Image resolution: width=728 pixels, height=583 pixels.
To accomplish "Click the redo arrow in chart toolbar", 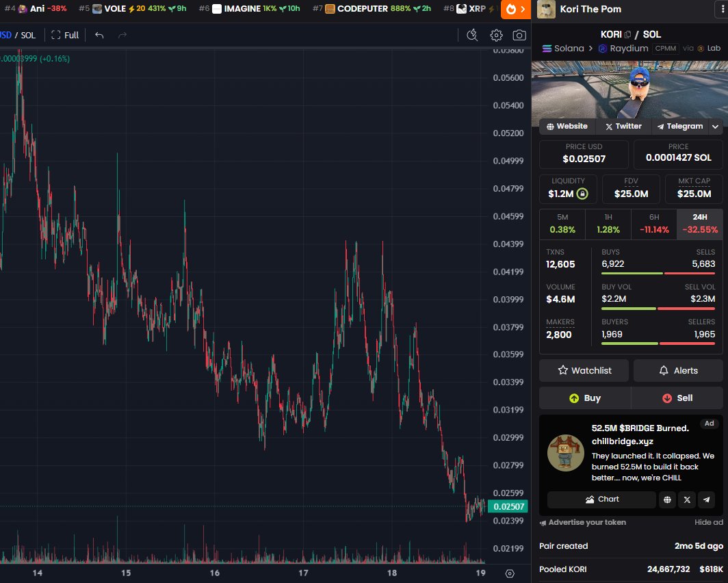I will [x=122, y=36].
